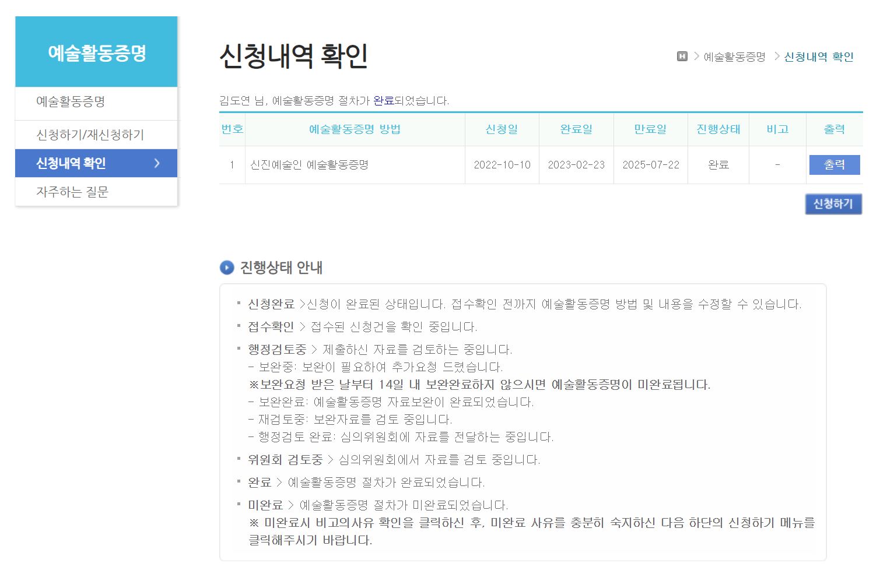This screenshot has width=880, height=588.
Task: Click the 완료 status cell in row 1
Action: tap(718, 165)
